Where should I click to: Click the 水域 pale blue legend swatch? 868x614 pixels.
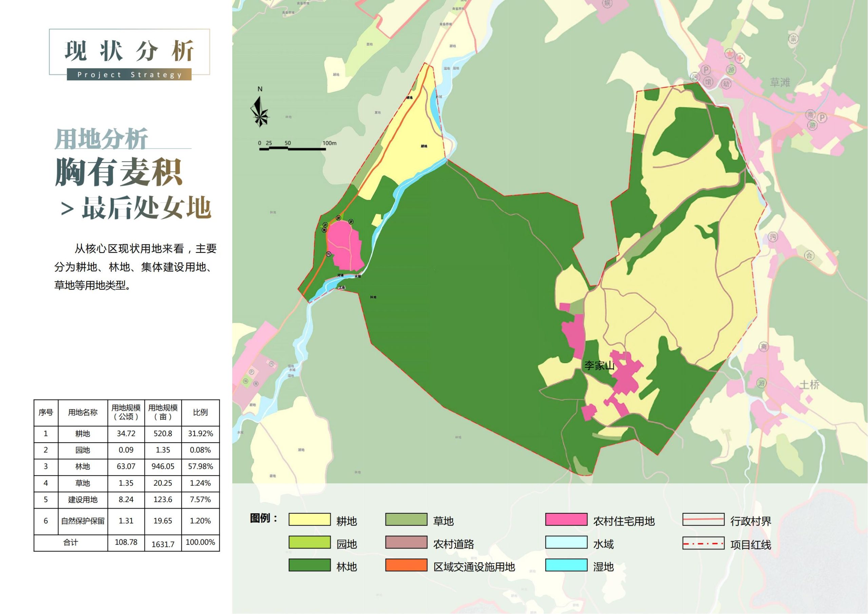click(566, 542)
